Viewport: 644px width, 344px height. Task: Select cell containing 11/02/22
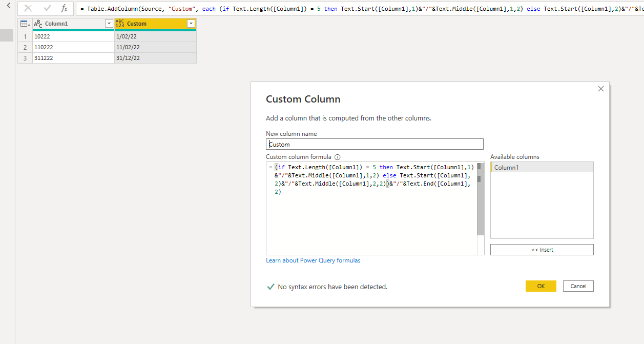pos(155,47)
